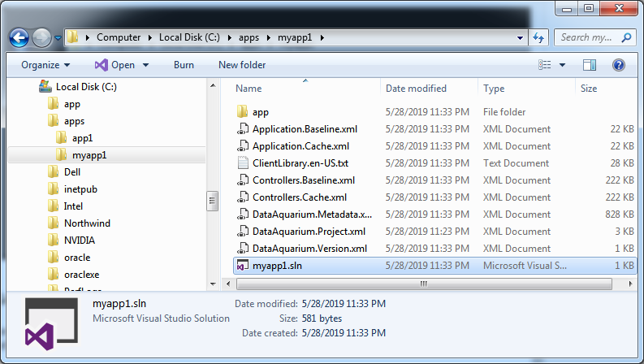Click the DataAquarium.Project.xml file icon

click(x=242, y=232)
